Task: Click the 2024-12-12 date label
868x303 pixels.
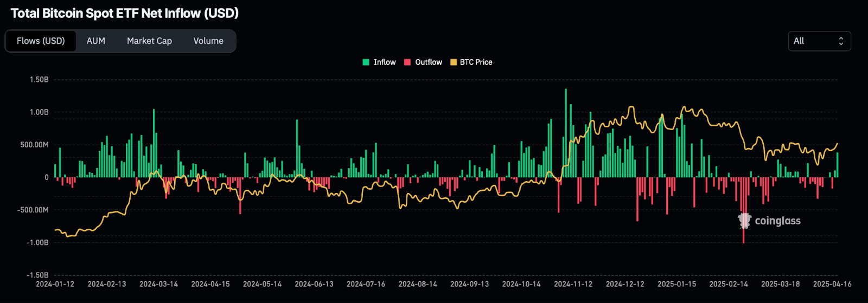Action: coord(625,284)
